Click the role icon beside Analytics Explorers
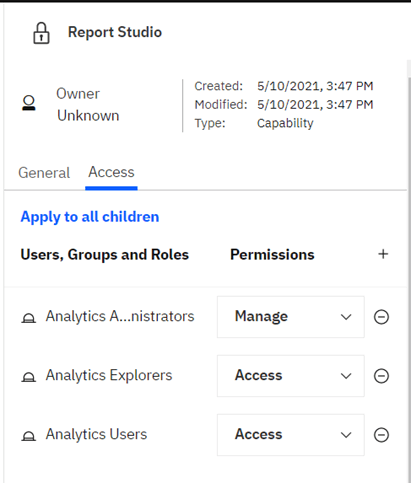The width and height of the screenshot is (411, 483). click(29, 377)
